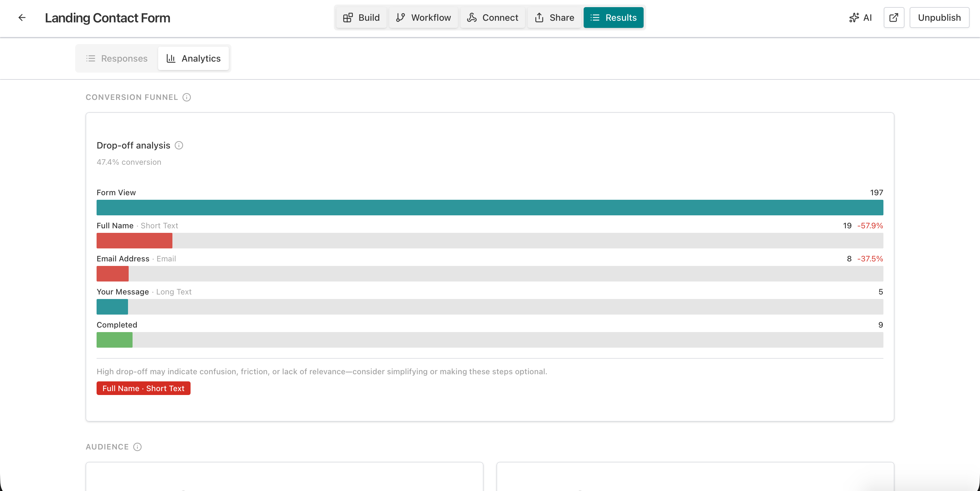The image size is (980, 491).
Task: Select the Build tool icon
Action: (x=348, y=18)
